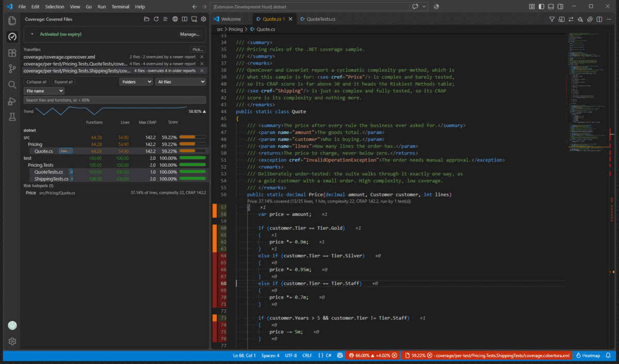Open the chat dropdown arrow in title bar
Image resolution: width=619 pixels, height=364 pixels.
[x=424, y=7]
